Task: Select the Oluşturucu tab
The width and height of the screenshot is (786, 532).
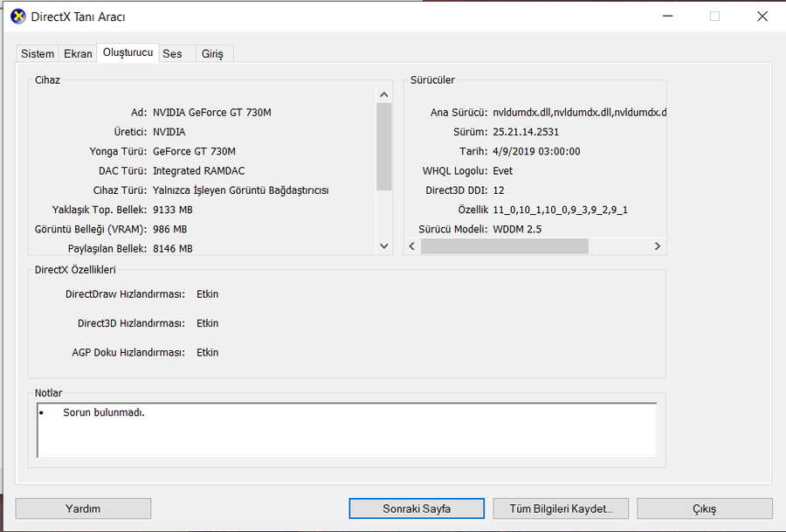Action: (x=128, y=52)
